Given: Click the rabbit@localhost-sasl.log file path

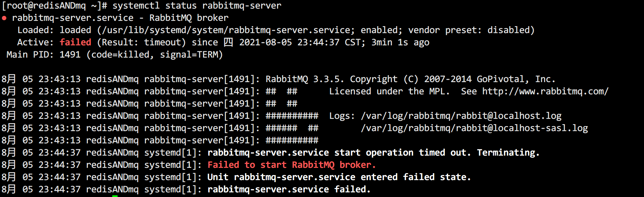Looking at the screenshot, I should pyautogui.click(x=474, y=128).
